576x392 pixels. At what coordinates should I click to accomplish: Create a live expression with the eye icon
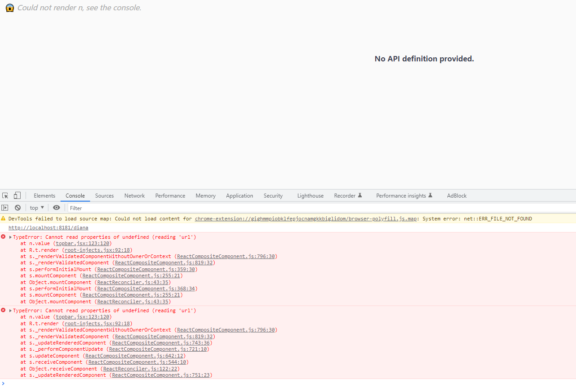(x=56, y=207)
